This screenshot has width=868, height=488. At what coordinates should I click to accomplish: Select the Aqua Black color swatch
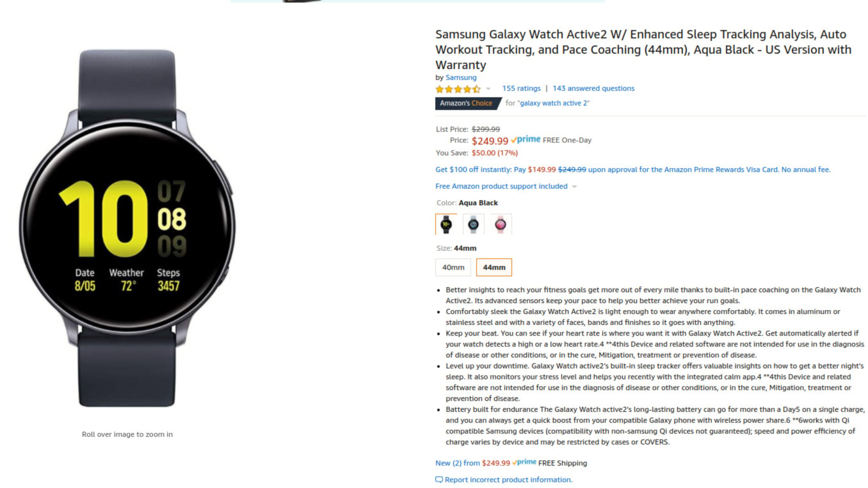pos(446,224)
